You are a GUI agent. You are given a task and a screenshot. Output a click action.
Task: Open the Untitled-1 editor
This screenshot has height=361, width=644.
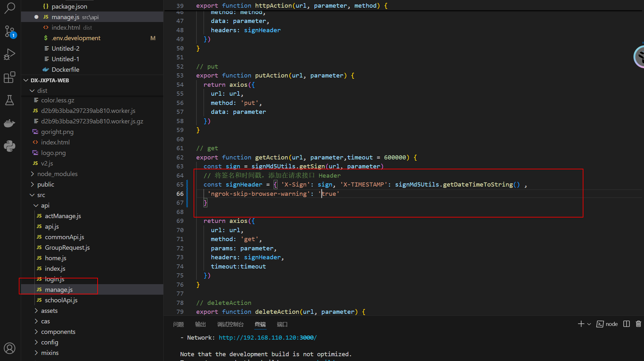pyautogui.click(x=92, y=59)
